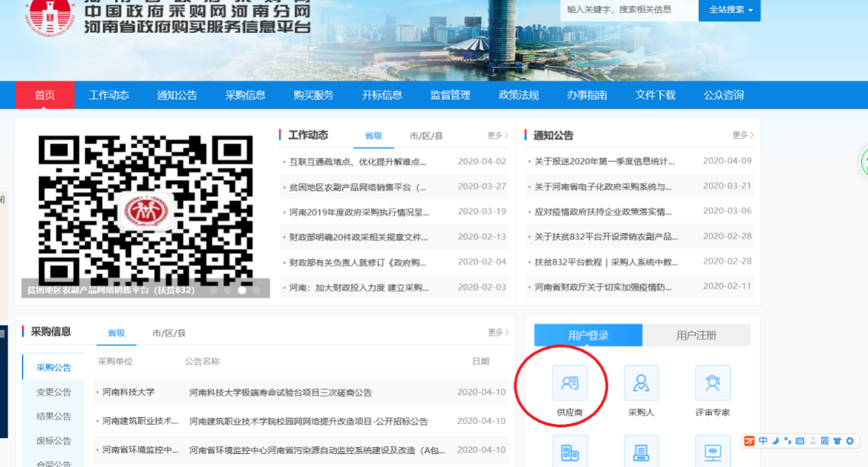This screenshot has width=868, height=467.
Task: Expand 更多 in 采购信息 section
Action: click(x=498, y=333)
